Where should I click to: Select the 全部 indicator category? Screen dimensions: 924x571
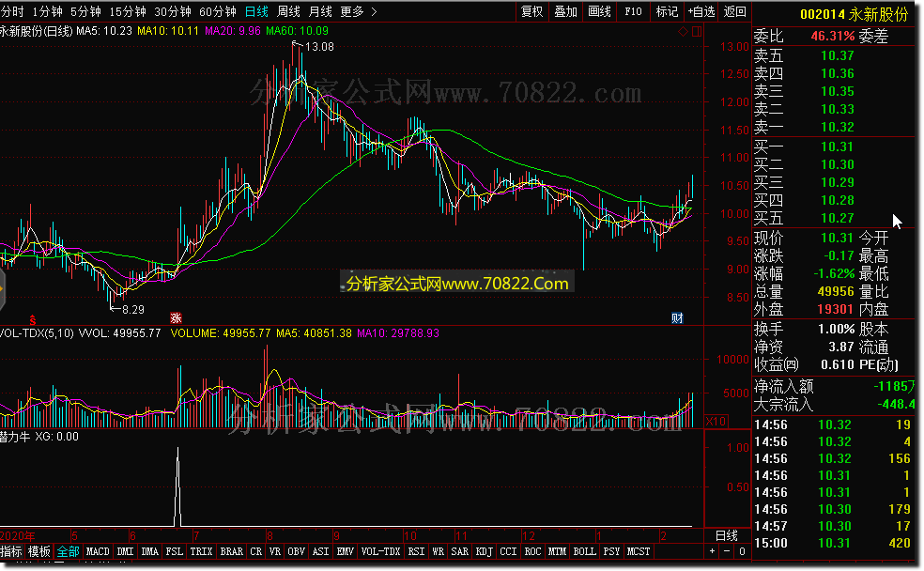68,551
